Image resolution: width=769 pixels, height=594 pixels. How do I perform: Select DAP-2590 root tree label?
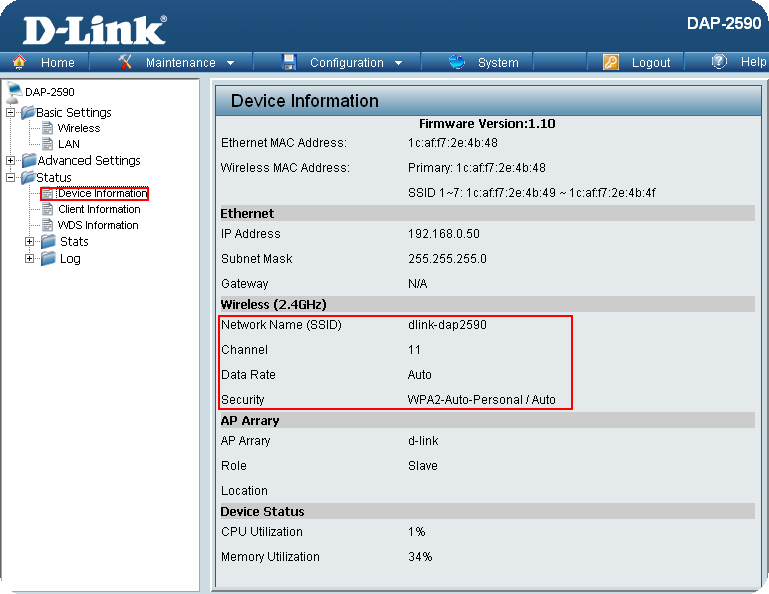coord(50,92)
